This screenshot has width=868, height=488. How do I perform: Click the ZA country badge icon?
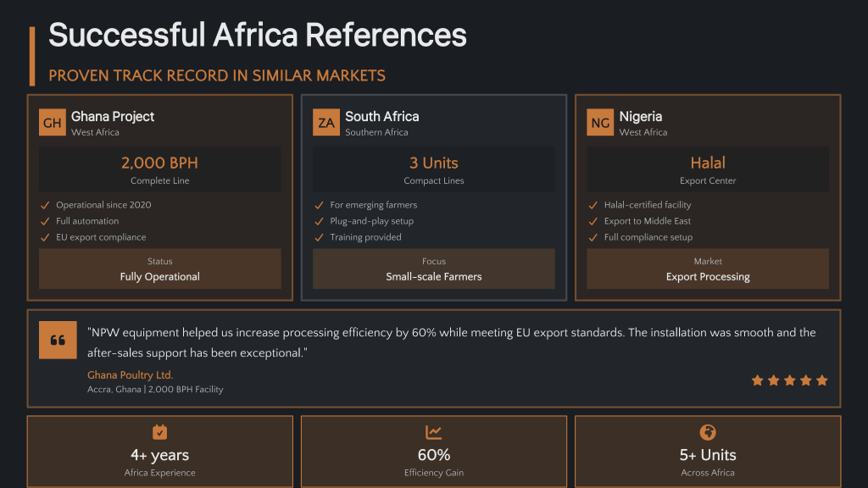tap(325, 123)
